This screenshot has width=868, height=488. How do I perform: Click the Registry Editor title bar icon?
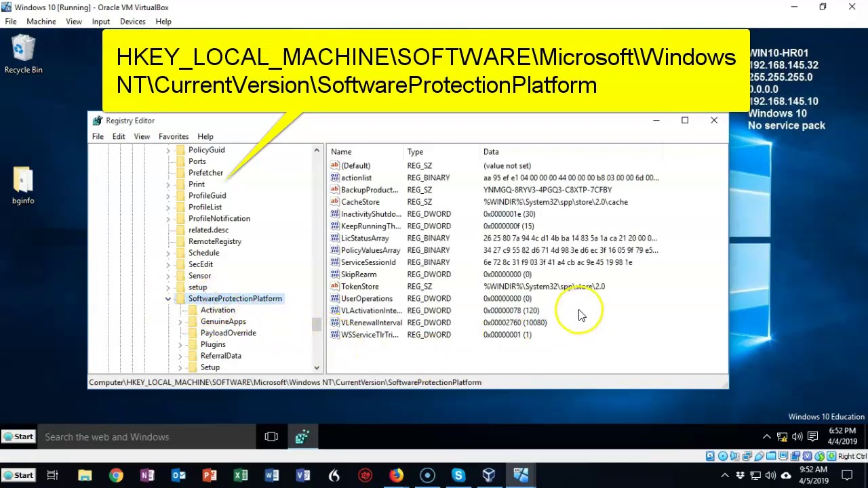tap(98, 121)
